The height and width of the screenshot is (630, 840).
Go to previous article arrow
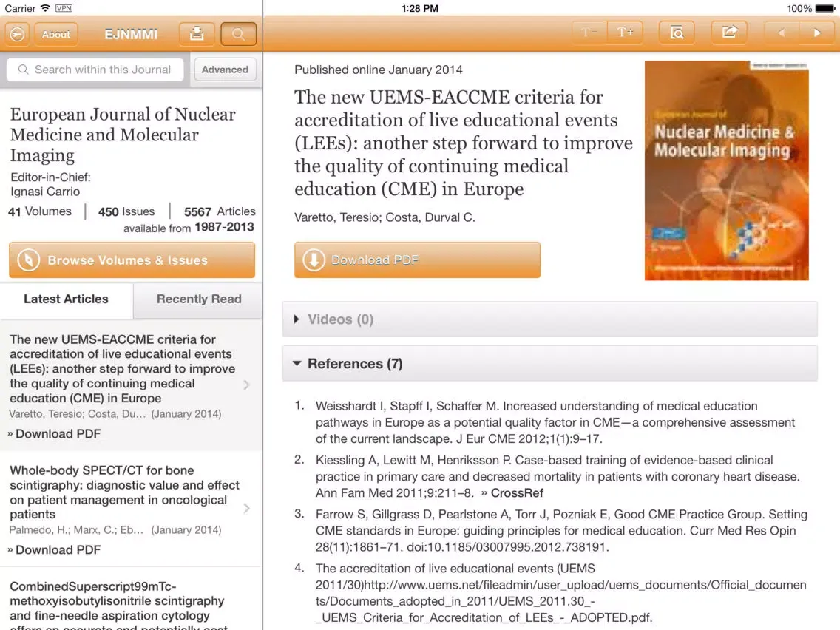tap(781, 33)
